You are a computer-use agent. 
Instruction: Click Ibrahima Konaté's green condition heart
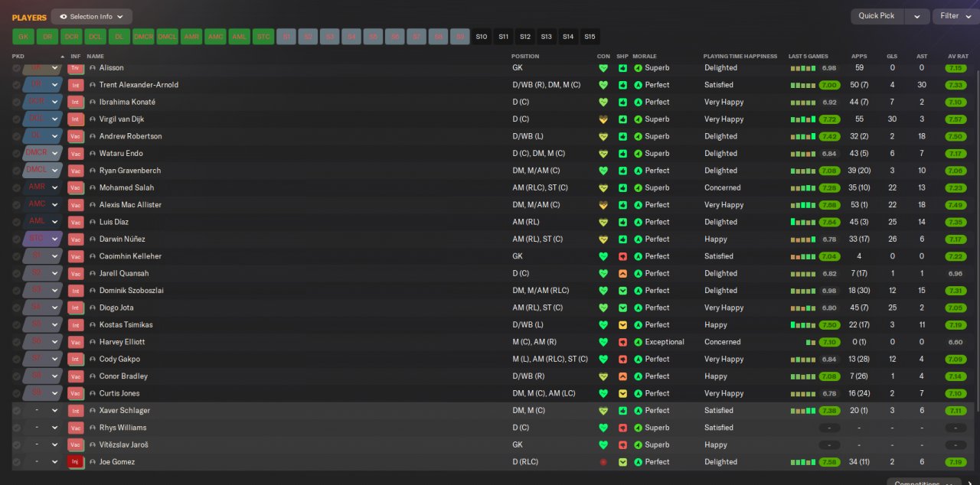(x=603, y=103)
